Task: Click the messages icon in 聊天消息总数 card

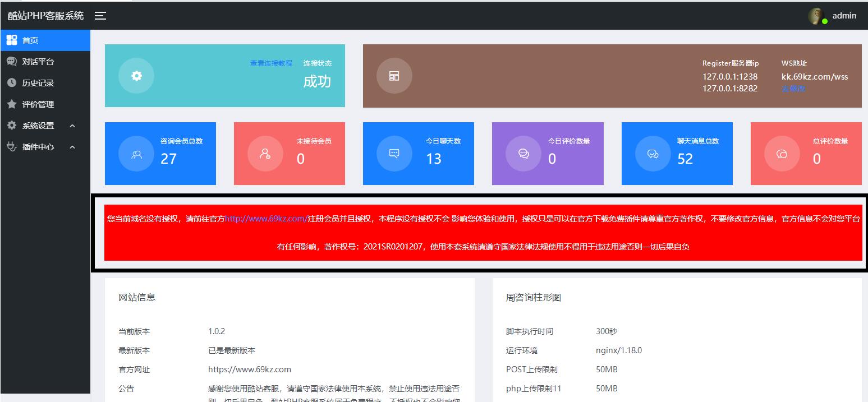Action: [x=653, y=154]
